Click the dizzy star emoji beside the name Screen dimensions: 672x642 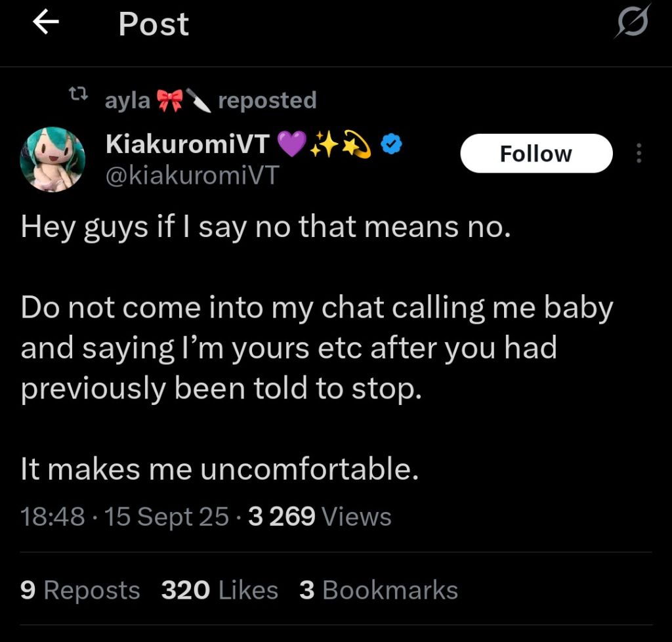(x=356, y=144)
